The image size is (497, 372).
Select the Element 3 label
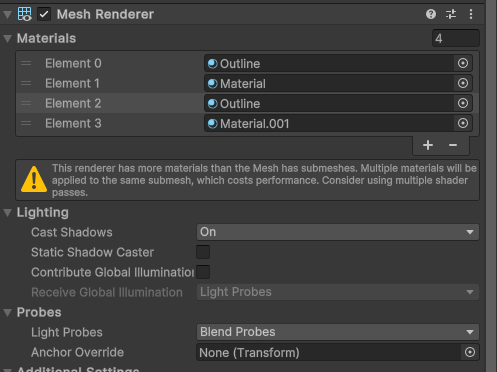pos(73,123)
